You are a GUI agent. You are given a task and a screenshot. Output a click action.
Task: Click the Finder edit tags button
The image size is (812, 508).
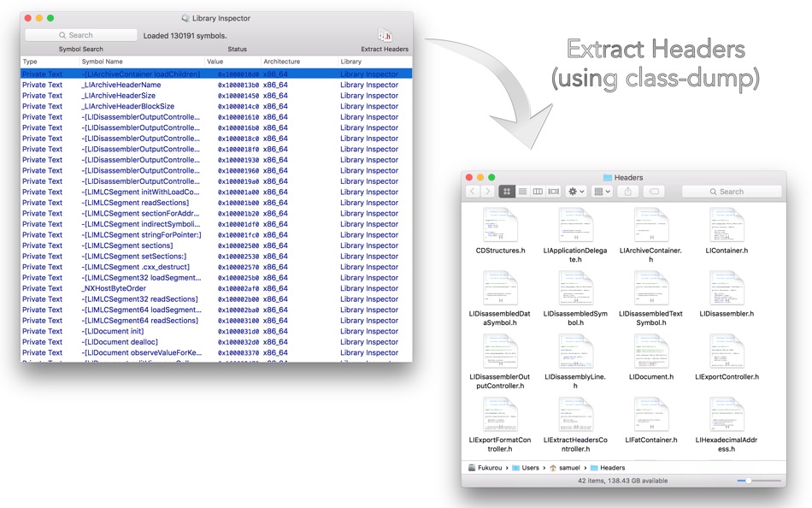coord(654,192)
